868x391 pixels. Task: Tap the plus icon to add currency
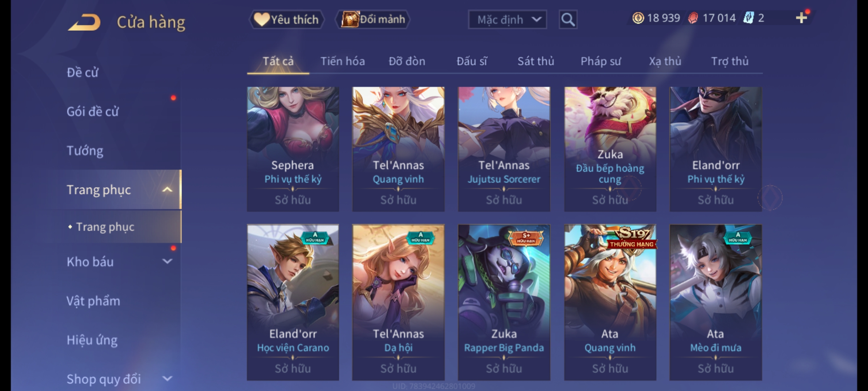[801, 18]
